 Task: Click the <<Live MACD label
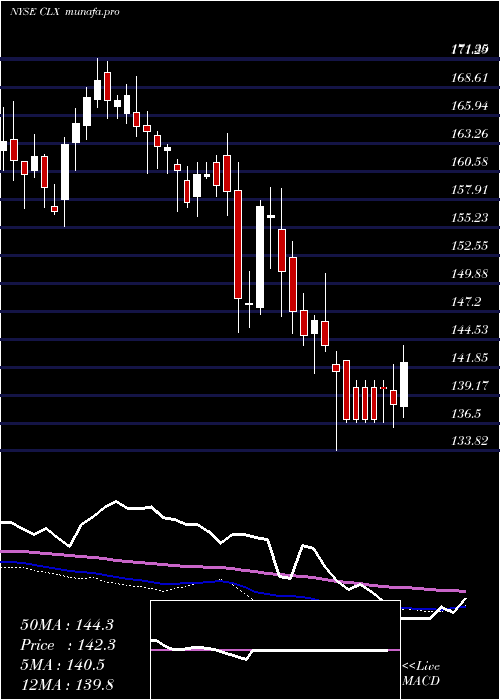(421, 674)
